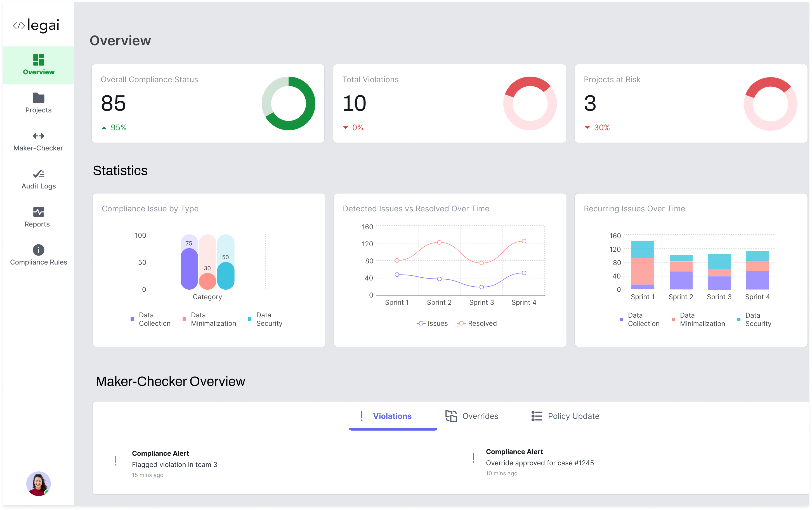Image resolution: width=812 pixels, height=510 pixels.
Task: Click the teal Data Security bar labeled 50
Action: [x=226, y=276]
